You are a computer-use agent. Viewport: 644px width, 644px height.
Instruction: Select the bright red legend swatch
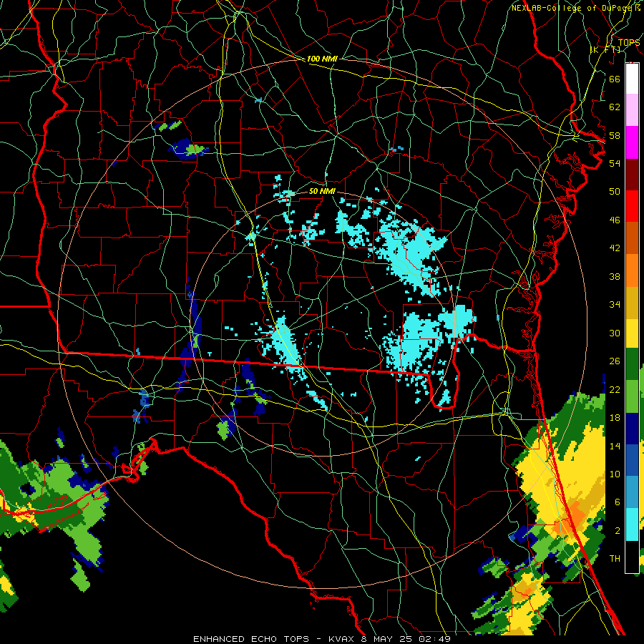click(x=632, y=206)
